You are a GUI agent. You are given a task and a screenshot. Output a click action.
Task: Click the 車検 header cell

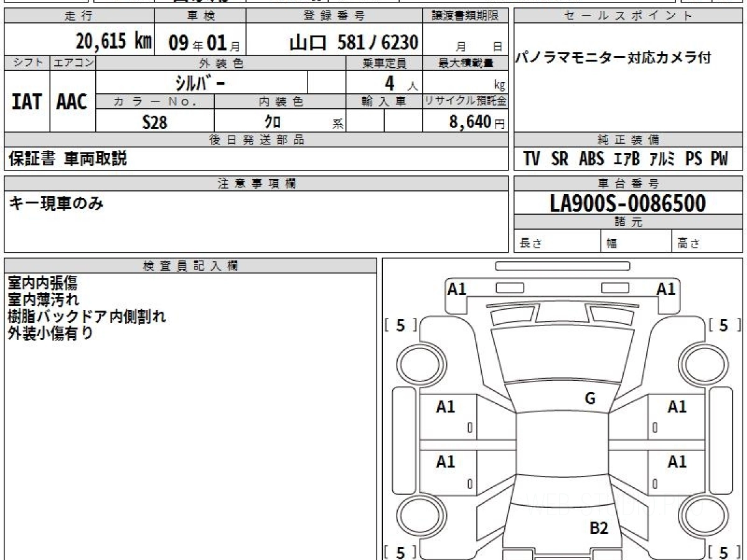(200, 16)
